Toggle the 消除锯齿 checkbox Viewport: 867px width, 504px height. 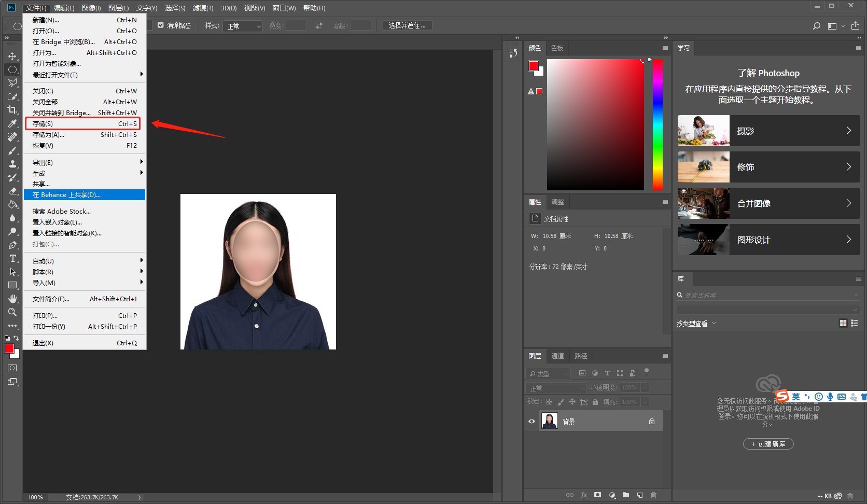click(x=161, y=25)
